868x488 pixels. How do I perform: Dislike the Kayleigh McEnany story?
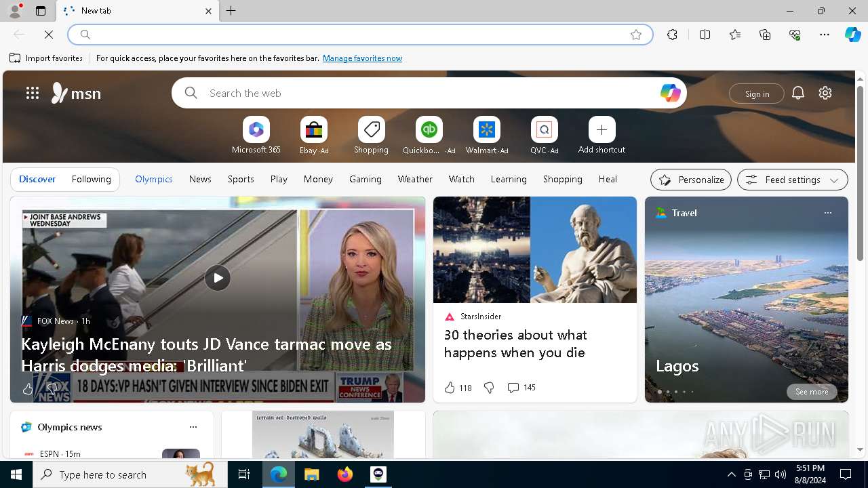click(x=52, y=389)
